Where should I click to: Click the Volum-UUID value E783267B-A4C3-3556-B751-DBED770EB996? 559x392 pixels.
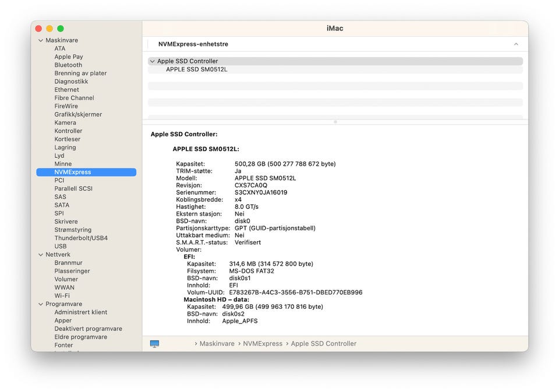pyautogui.click(x=296, y=293)
